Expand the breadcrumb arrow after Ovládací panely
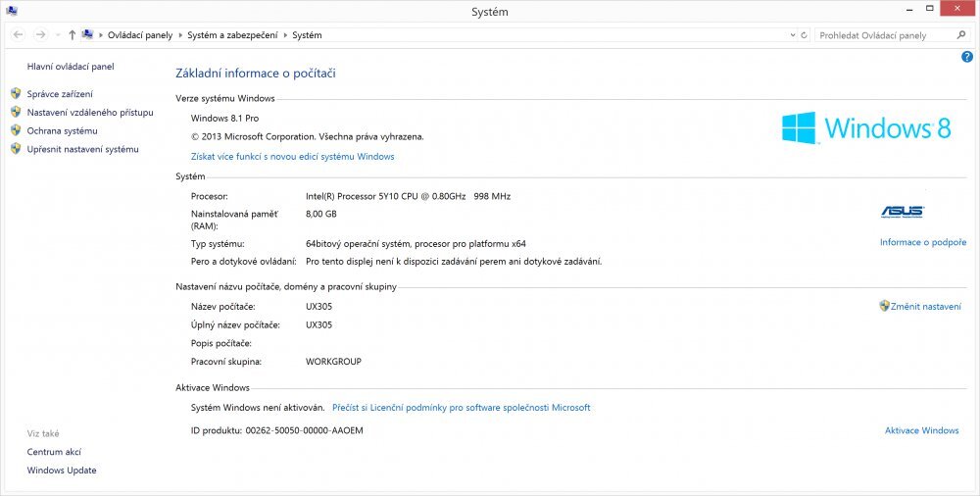980x496 pixels. click(180, 35)
